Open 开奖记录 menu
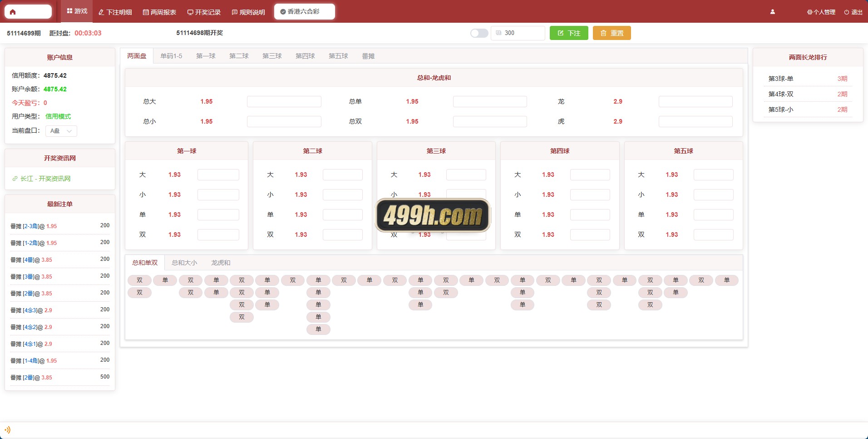Viewport: 868px width, 439px height. [204, 12]
